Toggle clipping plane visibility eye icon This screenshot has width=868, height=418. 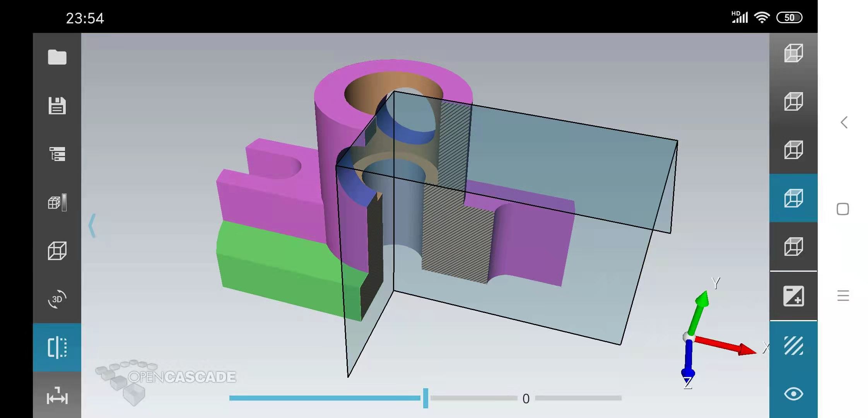click(x=793, y=394)
